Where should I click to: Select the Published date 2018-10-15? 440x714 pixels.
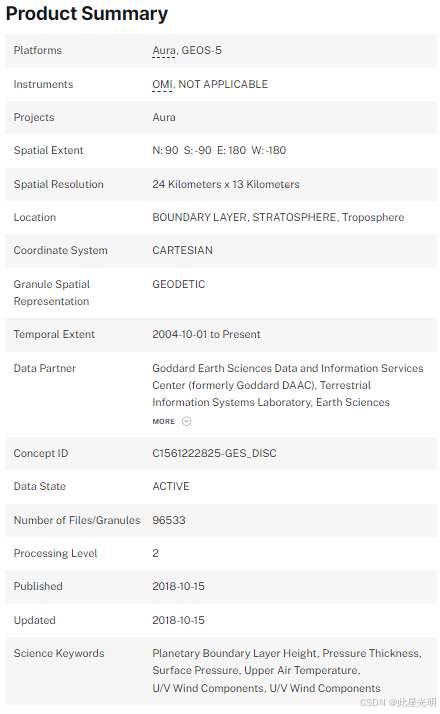[x=179, y=586]
